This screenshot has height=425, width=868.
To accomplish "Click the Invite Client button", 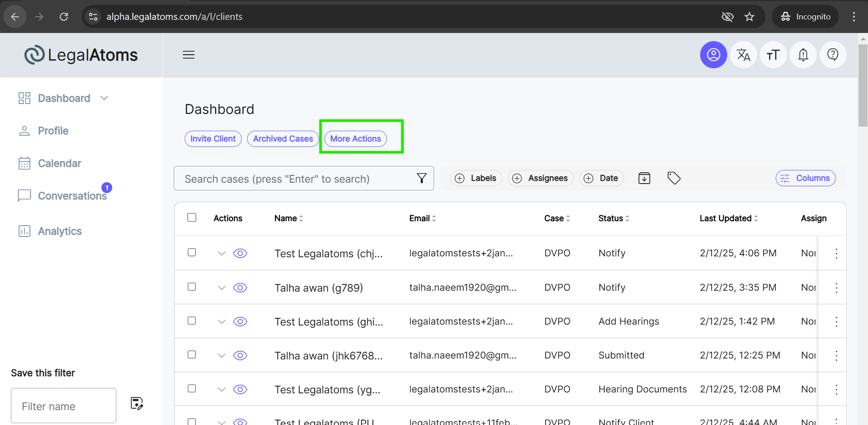I will (213, 139).
